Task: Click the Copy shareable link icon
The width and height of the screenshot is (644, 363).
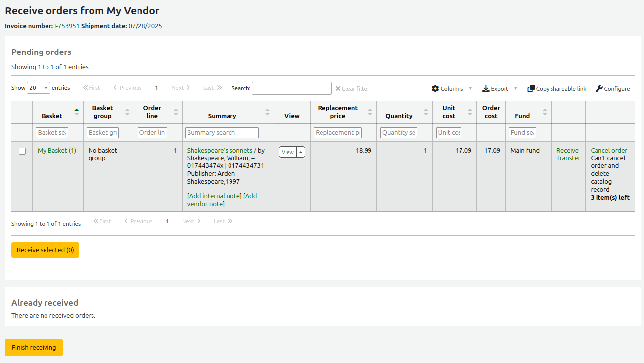Action: coord(531,89)
